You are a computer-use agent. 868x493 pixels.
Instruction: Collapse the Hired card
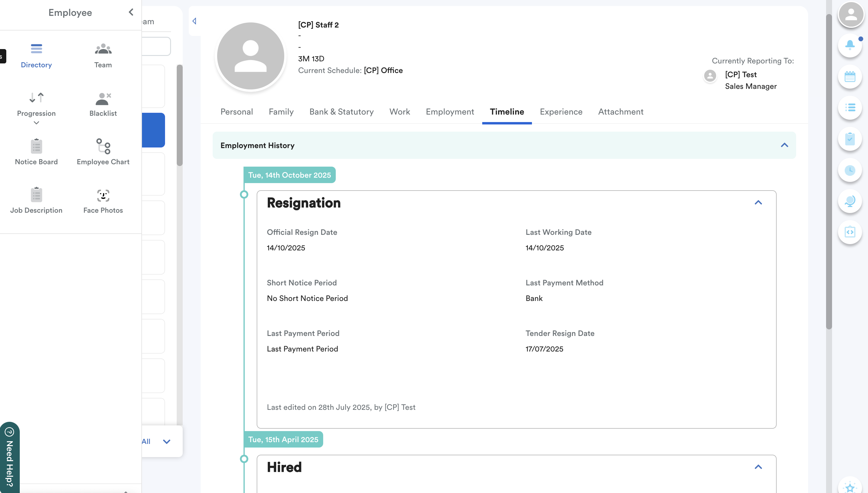pos(758,467)
